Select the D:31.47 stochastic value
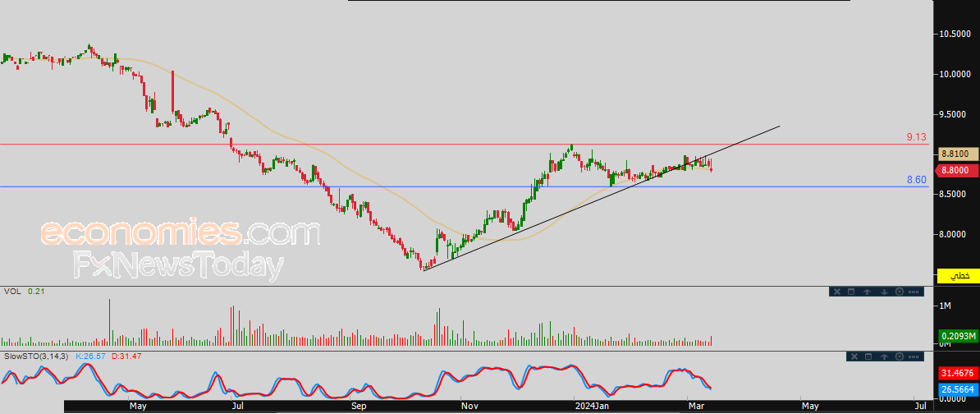Viewport: 980px width, 414px height. 126,356
